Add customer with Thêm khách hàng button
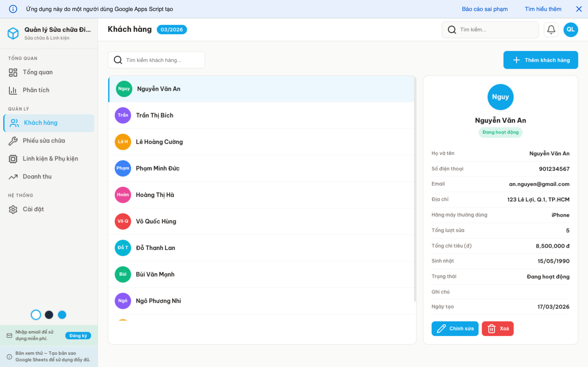Viewport: 588px width, 367px height. (x=540, y=60)
